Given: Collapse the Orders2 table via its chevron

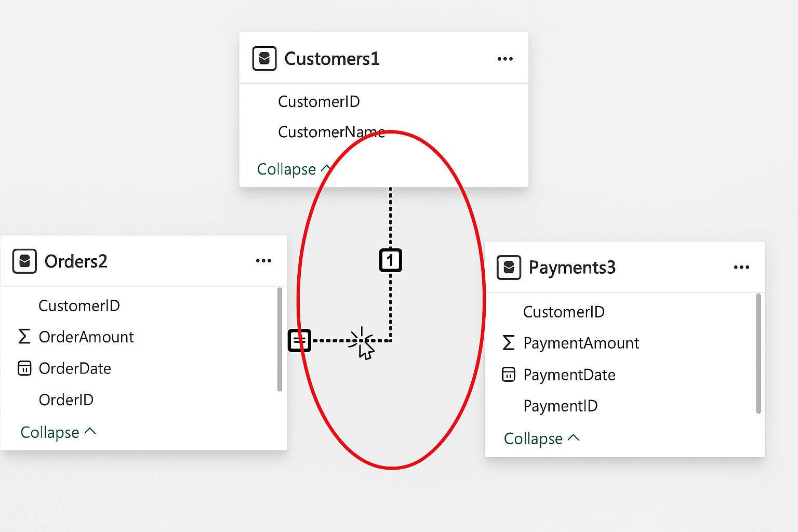Looking at the screenshot, I should pos(91,431).
